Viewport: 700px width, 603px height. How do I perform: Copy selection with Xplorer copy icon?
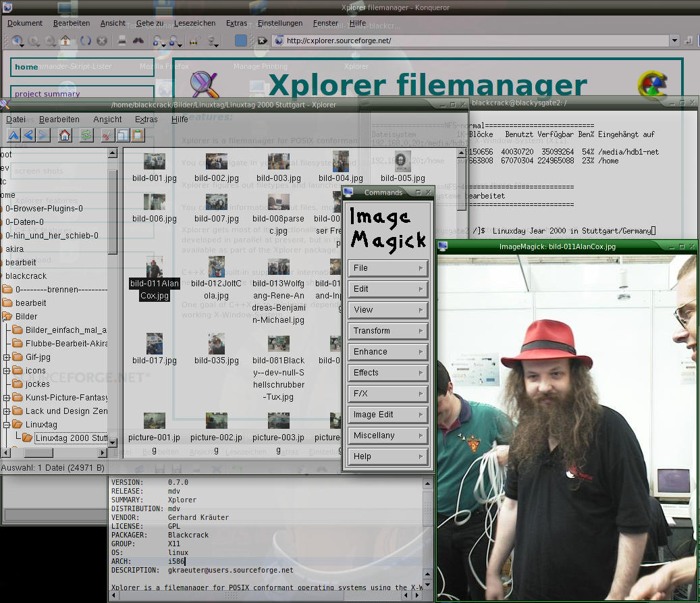pos(123,135)
